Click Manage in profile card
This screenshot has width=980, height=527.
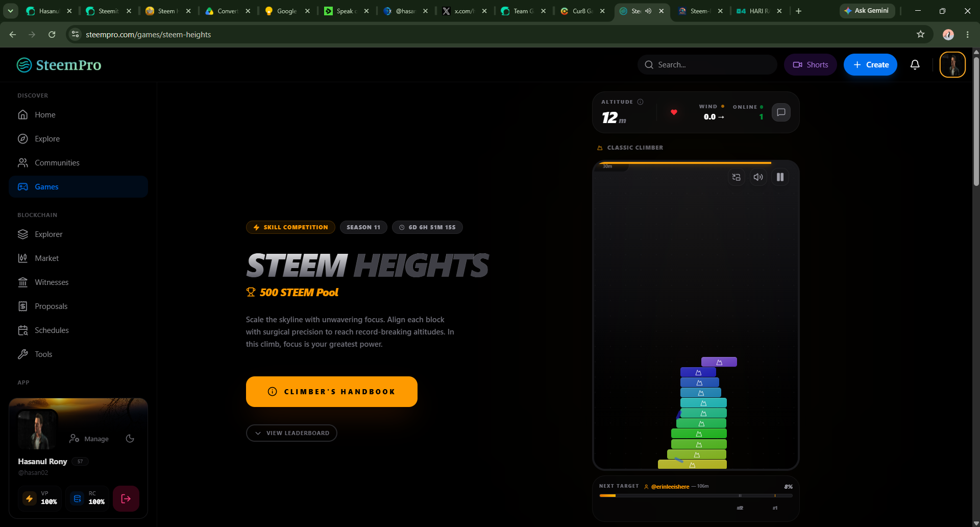(x=89, y=439)
